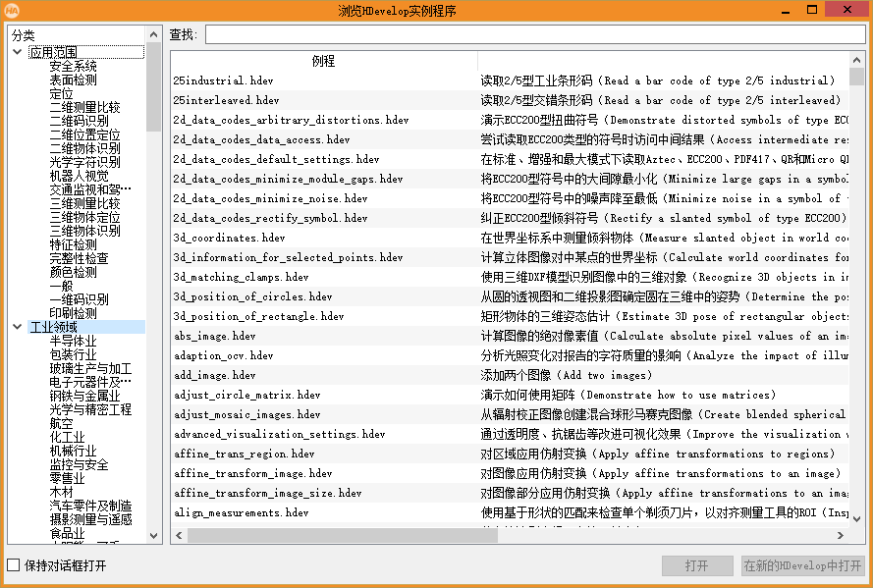Select 二维测量比较 category
This screenshot has height=588, width=873.
84,107
